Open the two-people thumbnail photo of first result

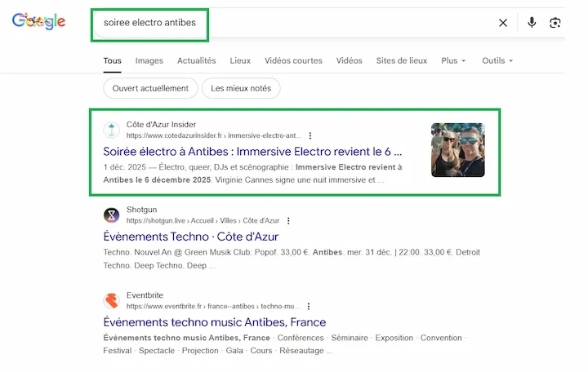[458, 150]
